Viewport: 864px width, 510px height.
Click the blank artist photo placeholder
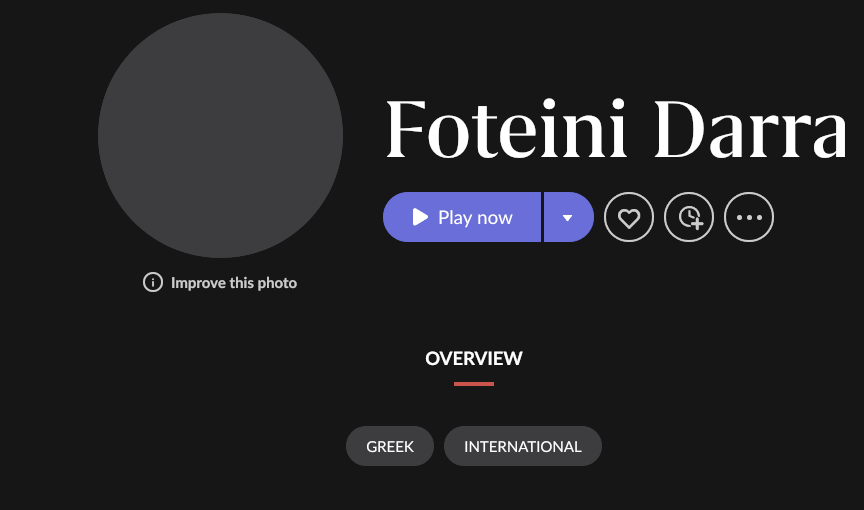click(x=220, y=135)
